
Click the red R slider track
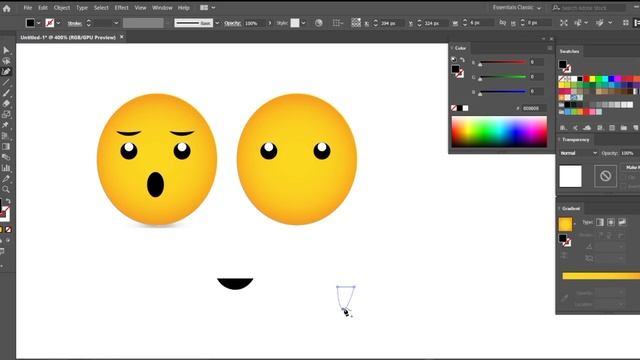503,62
